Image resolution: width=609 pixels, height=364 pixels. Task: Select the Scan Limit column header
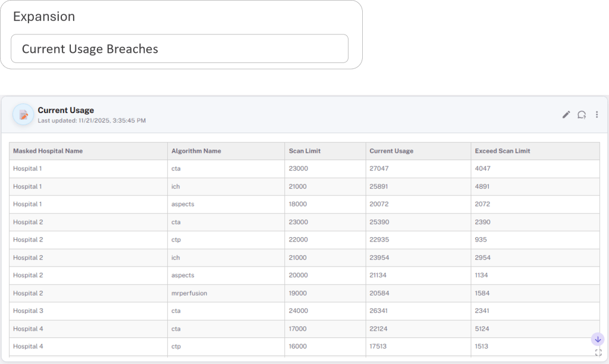304,151
